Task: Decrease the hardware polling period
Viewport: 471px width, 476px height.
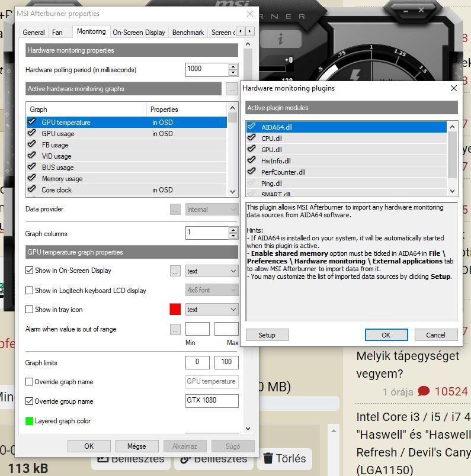Action: tap(233, 73)
